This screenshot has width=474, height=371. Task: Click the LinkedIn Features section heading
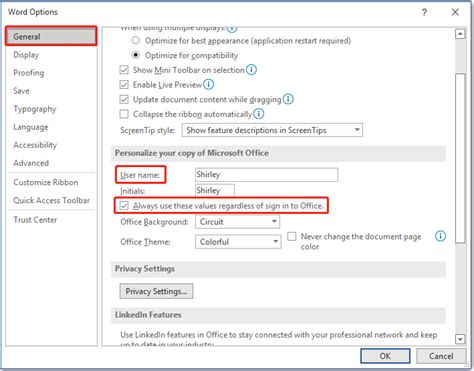148,315
